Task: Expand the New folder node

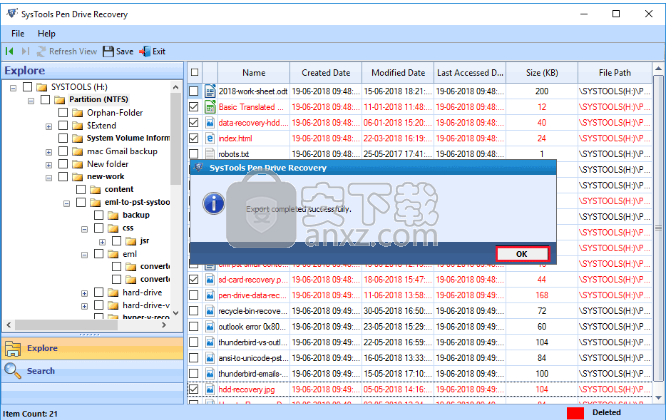Action: pyautogui.click(x=49, y=165)
